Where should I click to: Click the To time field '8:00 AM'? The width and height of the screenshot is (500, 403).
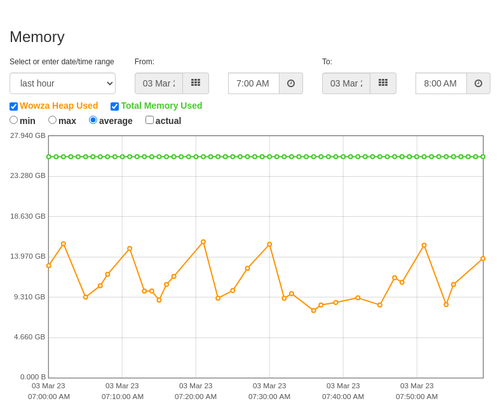[x=441, y=83]
